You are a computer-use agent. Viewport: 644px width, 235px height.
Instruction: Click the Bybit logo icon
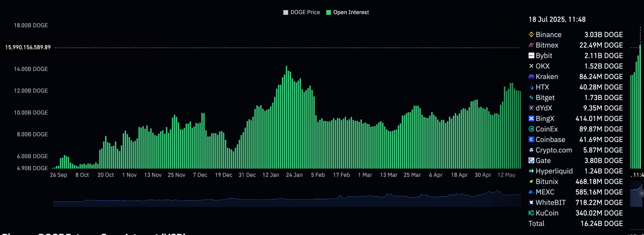[x=531, y=56]
